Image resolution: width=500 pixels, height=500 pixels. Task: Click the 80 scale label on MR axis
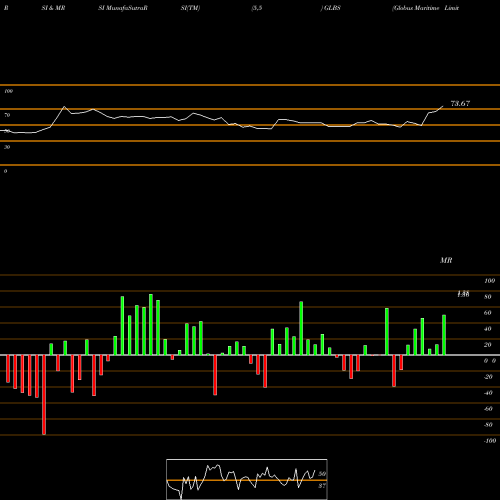pyautogui.click(x=488, y=297)
